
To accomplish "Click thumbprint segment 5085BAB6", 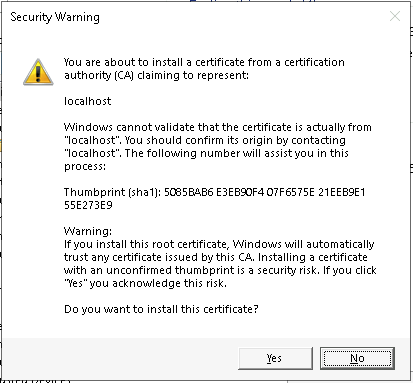I will [188, 192].
